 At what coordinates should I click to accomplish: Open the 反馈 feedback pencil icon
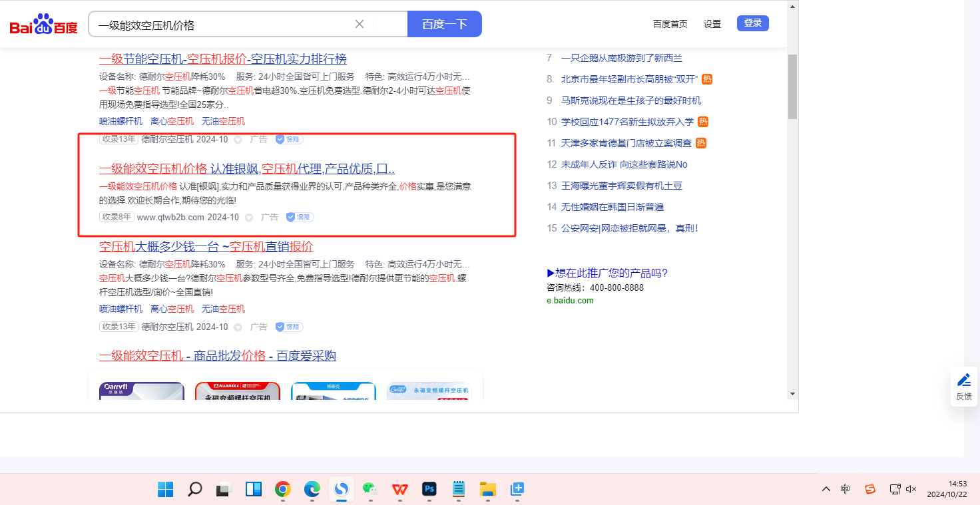pyautogui.click(x=963, y=380)
